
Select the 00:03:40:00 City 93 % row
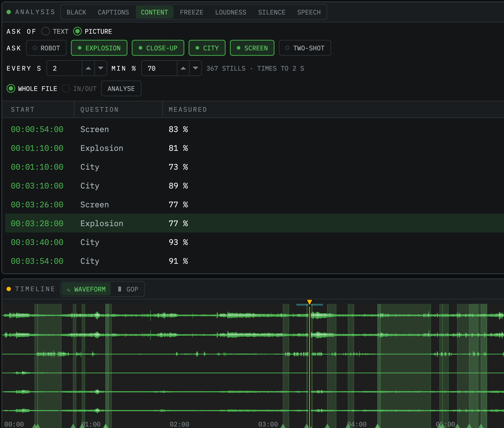[255, 242]
